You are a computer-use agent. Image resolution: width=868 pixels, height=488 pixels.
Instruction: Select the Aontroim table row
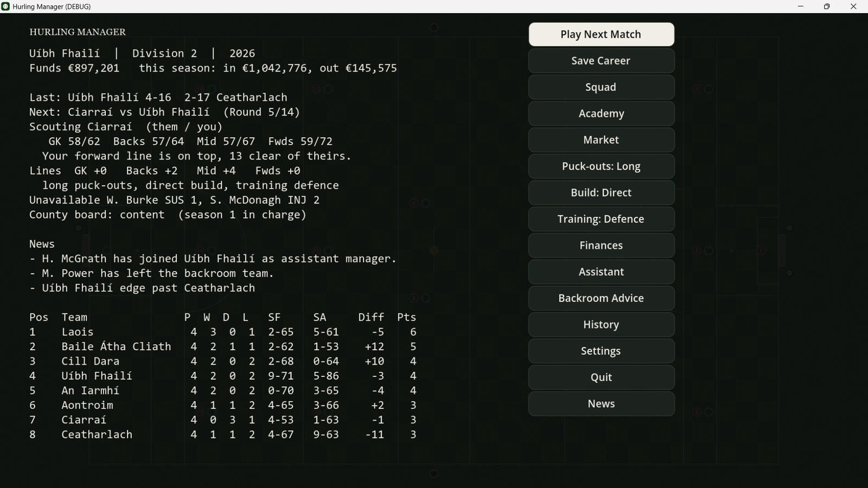point(223,405)
